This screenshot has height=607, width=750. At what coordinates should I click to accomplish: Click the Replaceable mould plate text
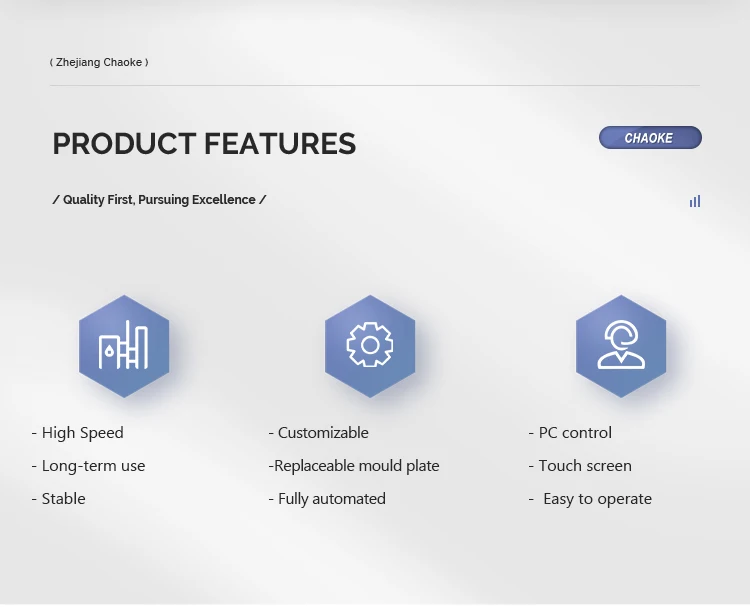click(x=356, y=466)
